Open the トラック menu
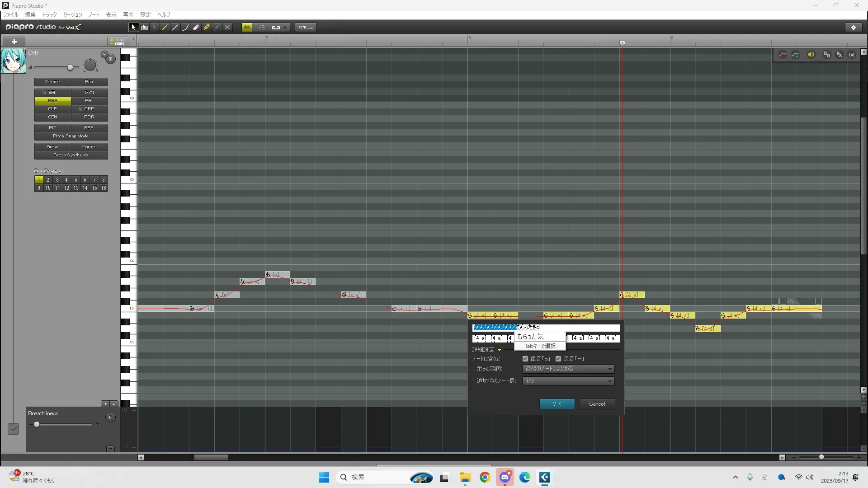 (x=49, y=15)
